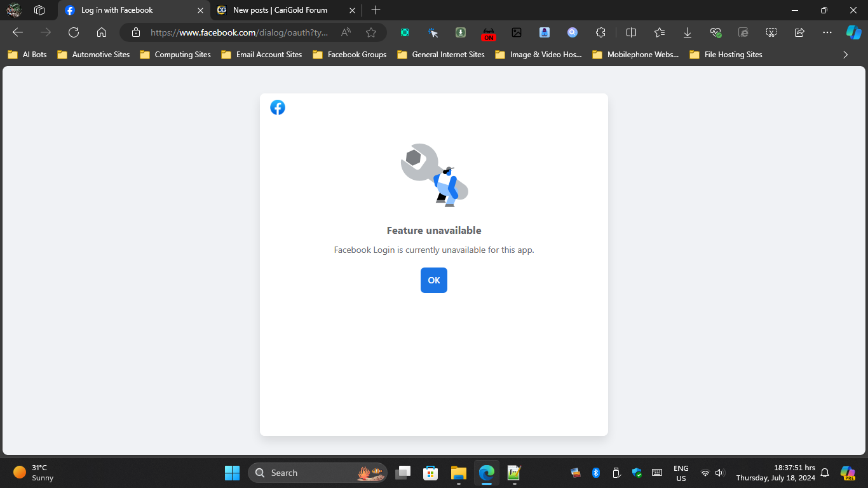
Task: Open Browser essentials heart icon
Action: [x=715, y=32]
